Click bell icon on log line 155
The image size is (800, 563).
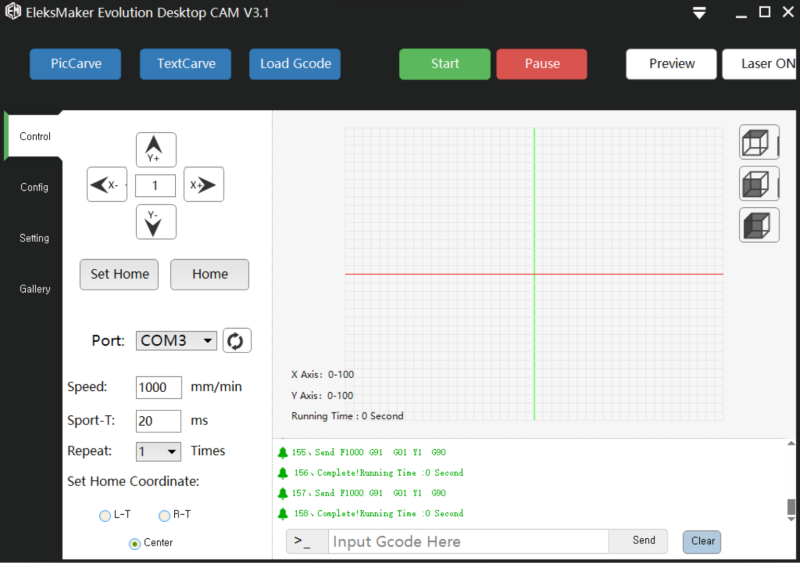point(283,452)
